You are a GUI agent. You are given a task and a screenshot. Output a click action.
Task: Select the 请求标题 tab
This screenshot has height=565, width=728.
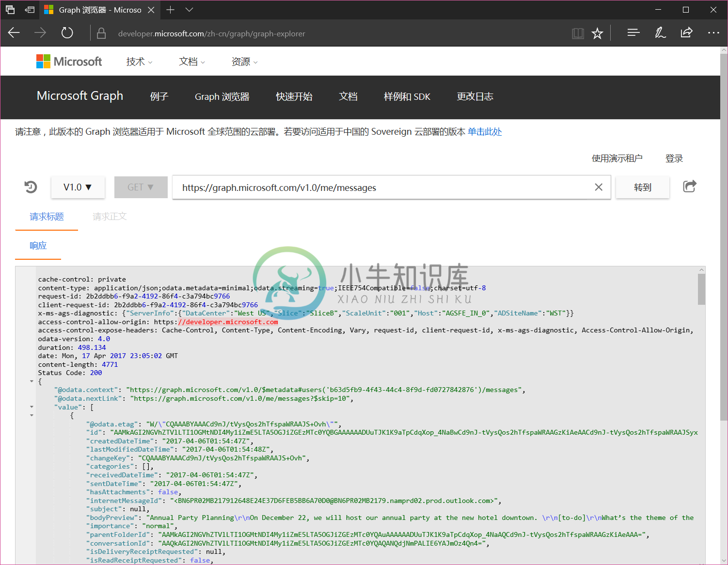[47, 217]
